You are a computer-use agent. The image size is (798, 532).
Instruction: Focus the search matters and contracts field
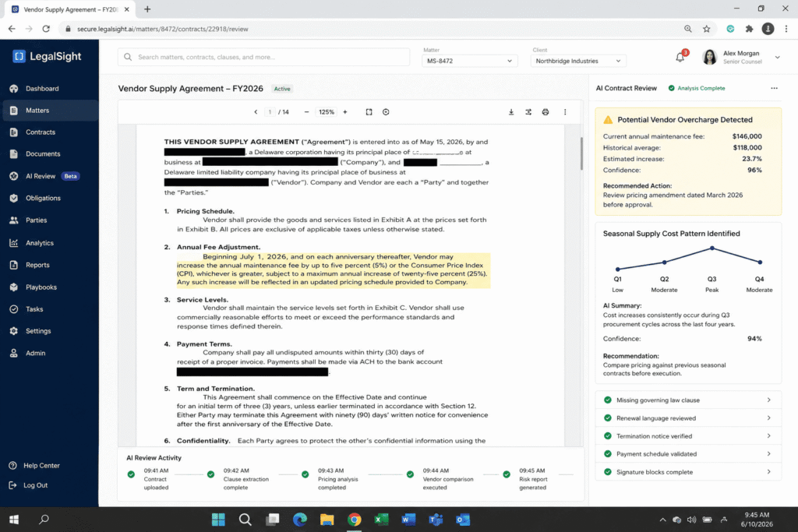[x=263, y=57]
